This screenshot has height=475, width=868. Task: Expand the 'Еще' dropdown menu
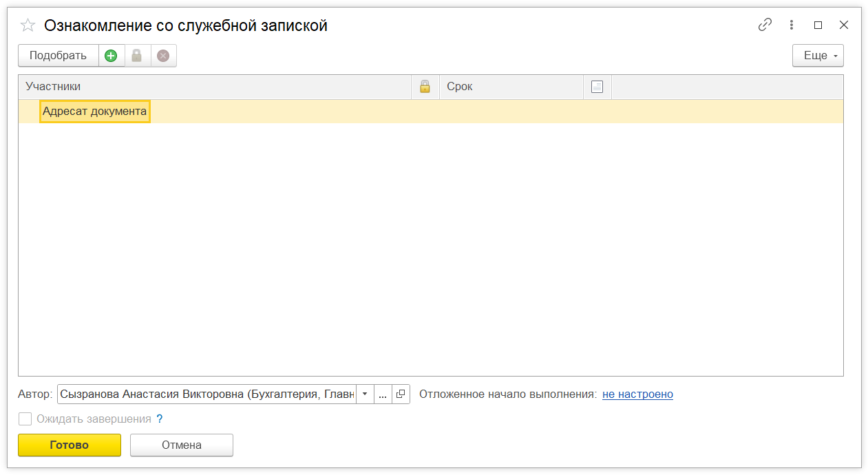tap(818, 56)
